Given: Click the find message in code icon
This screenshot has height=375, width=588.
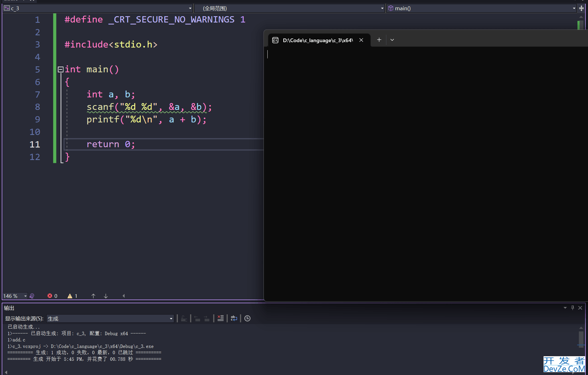Looking at the screenshot, I should click(184, 318).
